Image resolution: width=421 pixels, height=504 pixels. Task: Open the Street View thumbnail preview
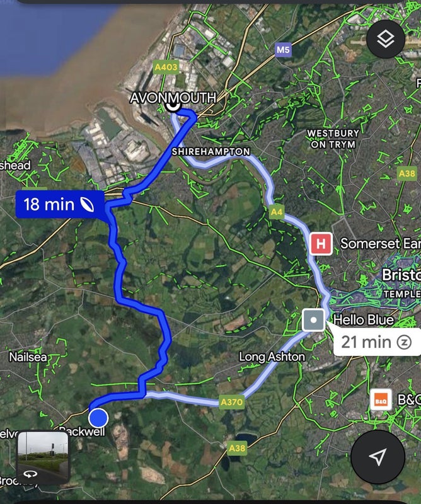coord(43,457)
